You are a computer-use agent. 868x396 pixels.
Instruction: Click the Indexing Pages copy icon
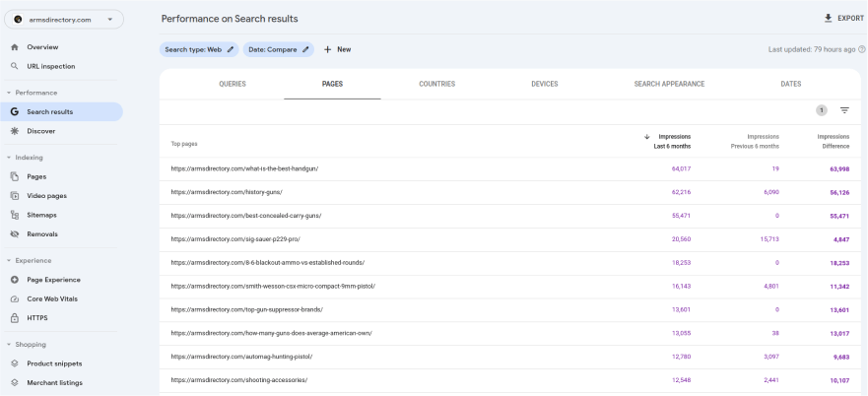(15, 176)
